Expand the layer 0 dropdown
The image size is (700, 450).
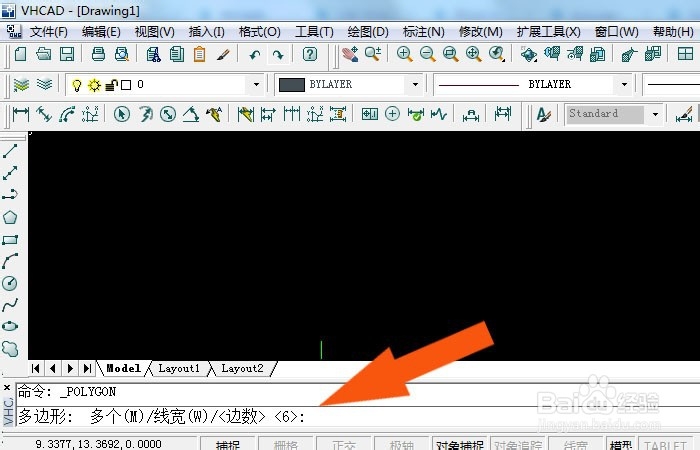[x=256, y=84]
